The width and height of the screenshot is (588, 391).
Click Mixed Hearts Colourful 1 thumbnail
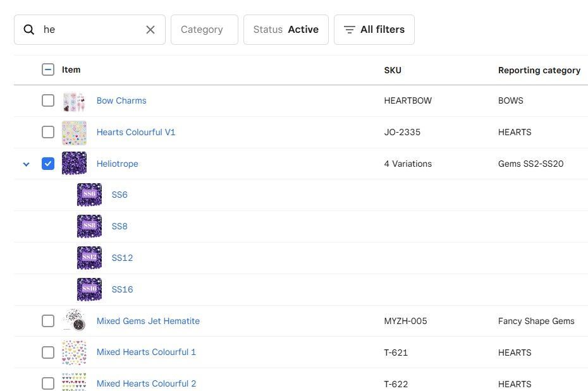point(74,352)
